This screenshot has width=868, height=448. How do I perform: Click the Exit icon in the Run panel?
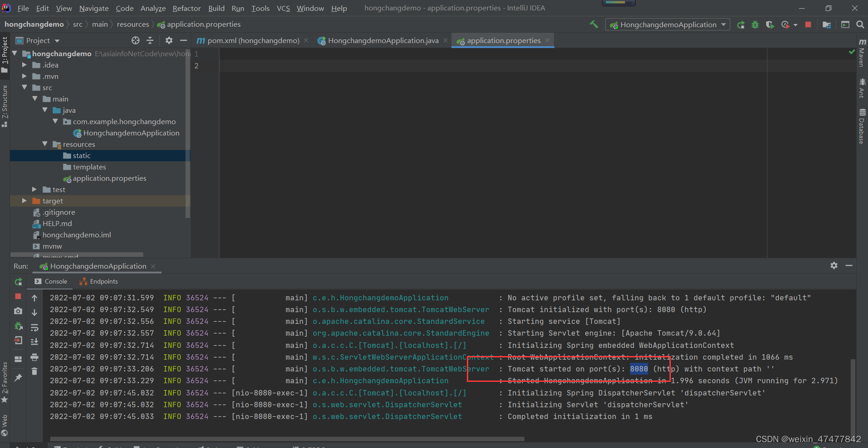click(18, 341)
